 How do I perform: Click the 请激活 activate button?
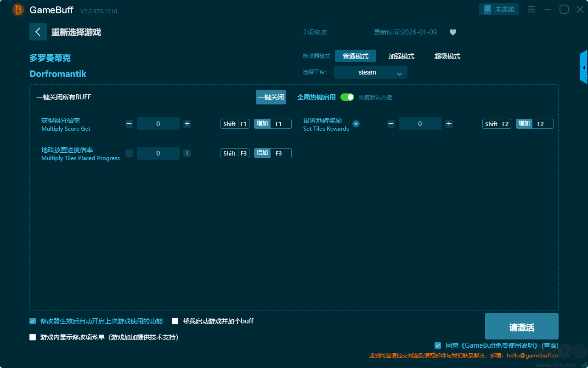click(521, 327)
